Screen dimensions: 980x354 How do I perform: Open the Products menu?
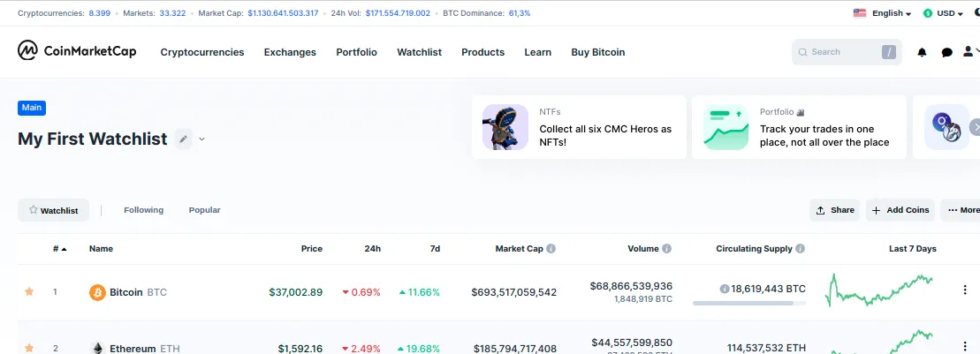coord(482,52)
